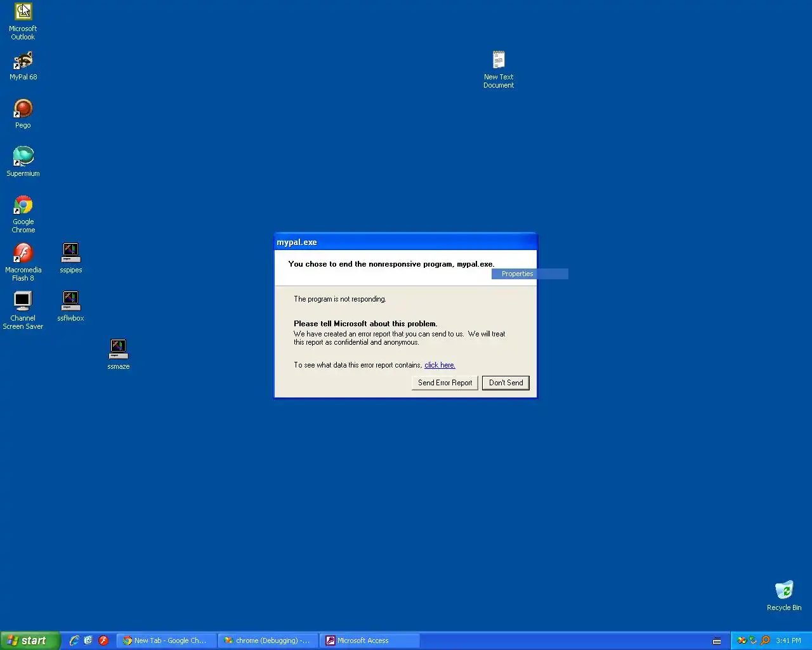Click the mypal.exe dialog title bar
The width and height of the screenshot is (812, 650).
[405, 242]
